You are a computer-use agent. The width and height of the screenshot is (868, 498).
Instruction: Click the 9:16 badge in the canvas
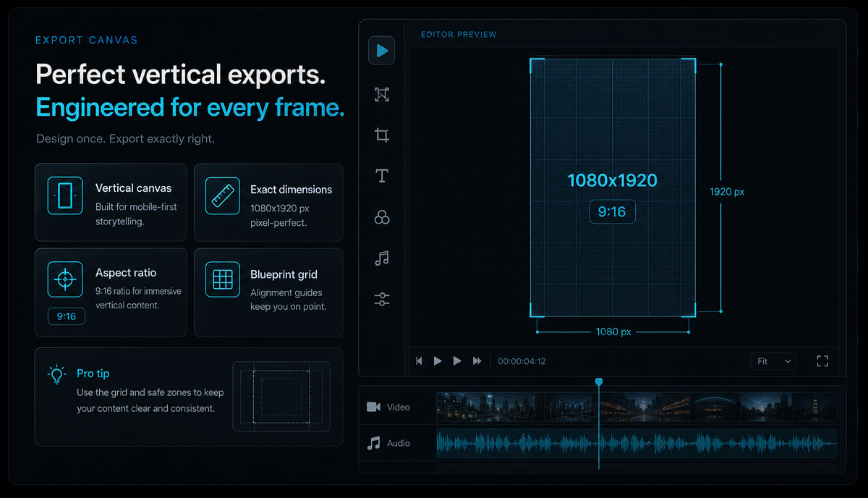(612, 211)
